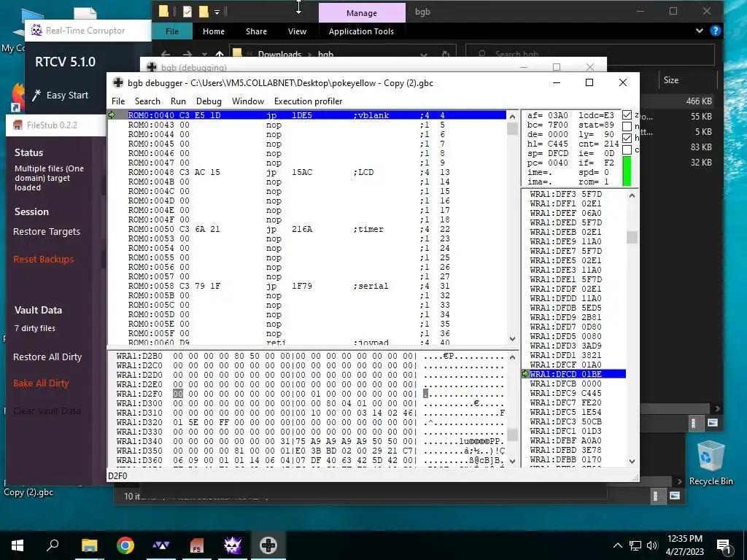Image resolution: width=747 pixels, height=560 pixels.
Task: Open File Explorer from the taskbar
Action: [x=89, y=545]
